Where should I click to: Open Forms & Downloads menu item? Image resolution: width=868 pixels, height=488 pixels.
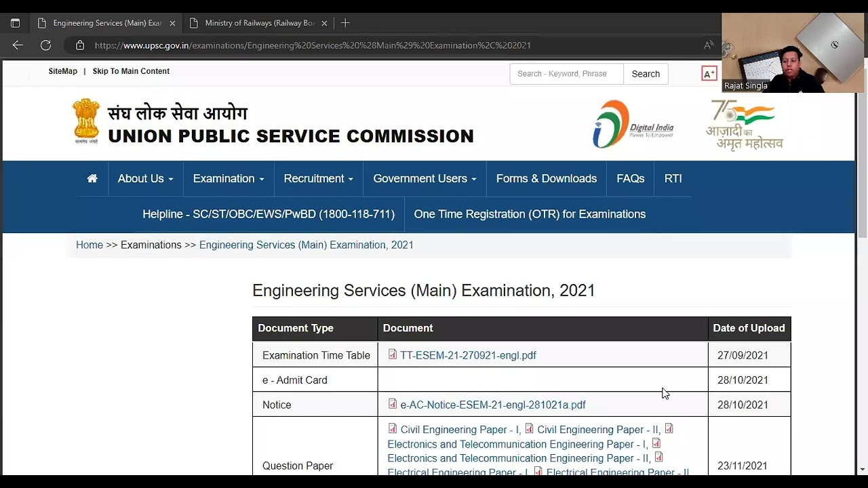(547, 178)
